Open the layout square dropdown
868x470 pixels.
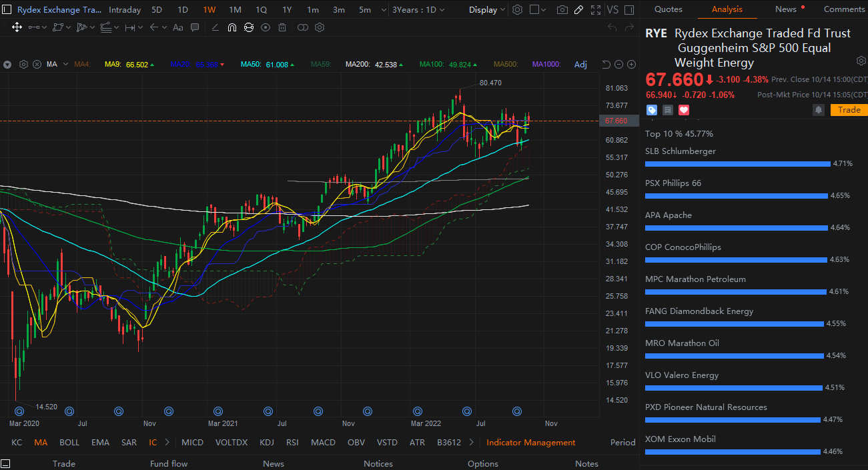tap(538, 10)
